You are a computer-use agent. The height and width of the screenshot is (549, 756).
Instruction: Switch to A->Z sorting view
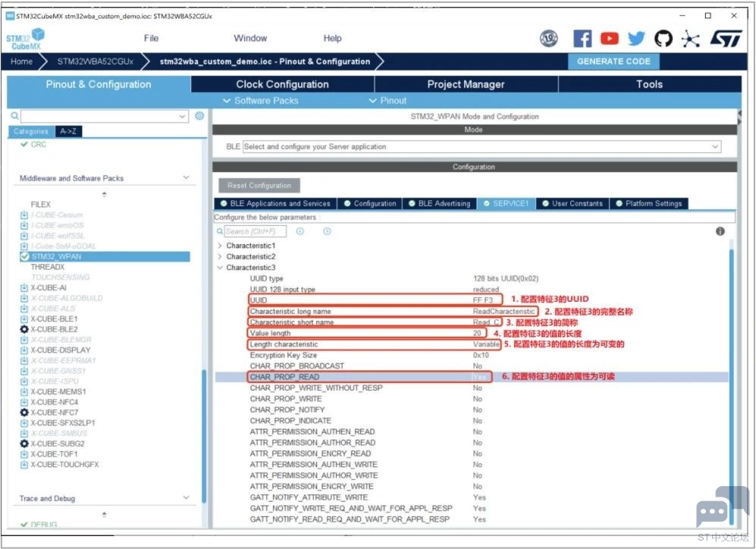[68, 131]
